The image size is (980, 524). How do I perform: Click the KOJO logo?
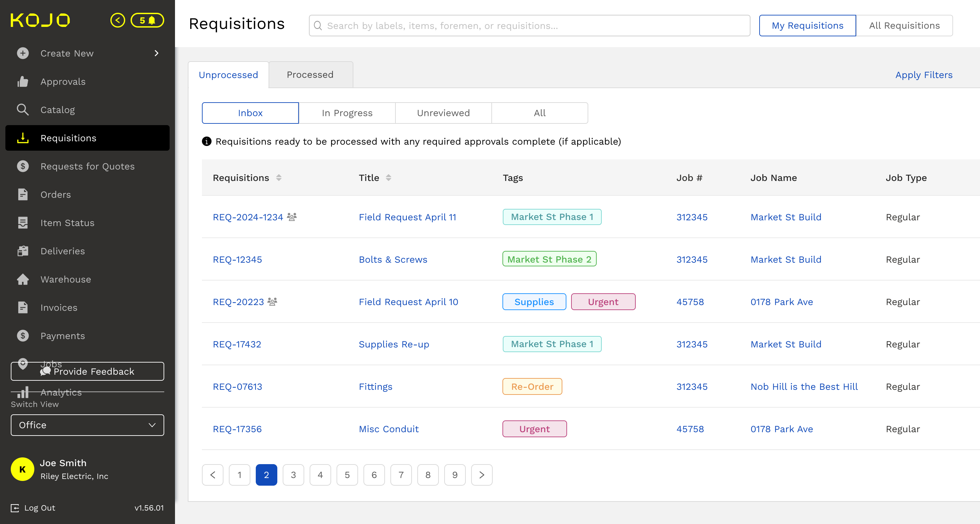(x=40, y=20)
